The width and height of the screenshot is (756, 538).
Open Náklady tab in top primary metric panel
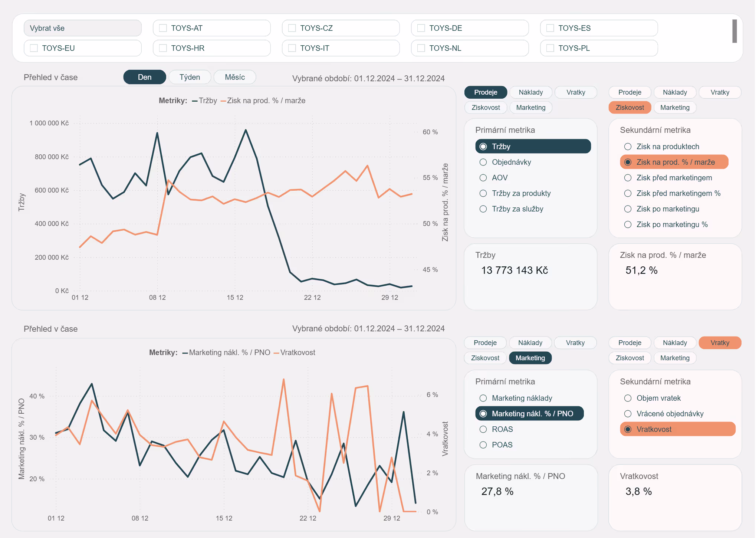click(x=531, y=92)
